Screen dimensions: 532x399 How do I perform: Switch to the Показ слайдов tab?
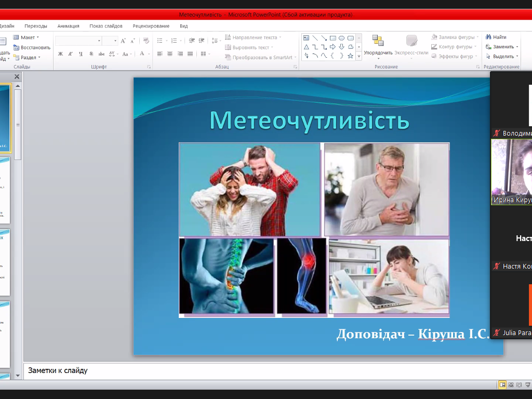click(x=106, y=26)
